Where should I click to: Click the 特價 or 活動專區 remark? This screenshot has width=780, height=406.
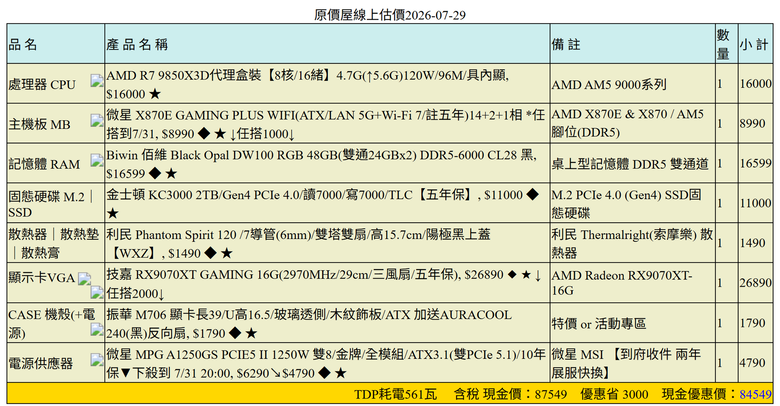pyautogui.click(x=599, y=324)
